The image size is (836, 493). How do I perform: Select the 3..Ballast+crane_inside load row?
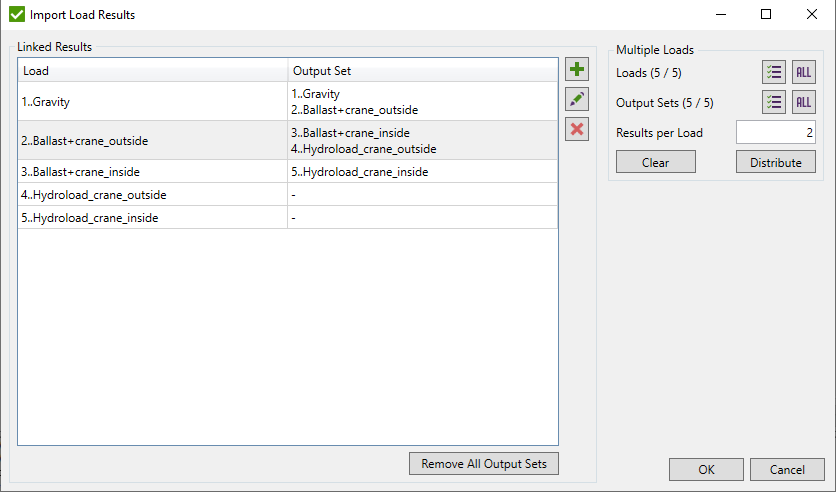pyautogui.click(x=152, y=172)
